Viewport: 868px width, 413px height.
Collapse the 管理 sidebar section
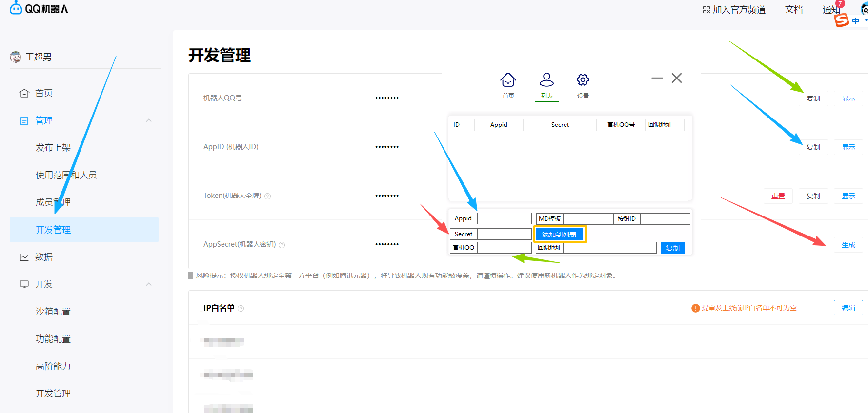149,120
